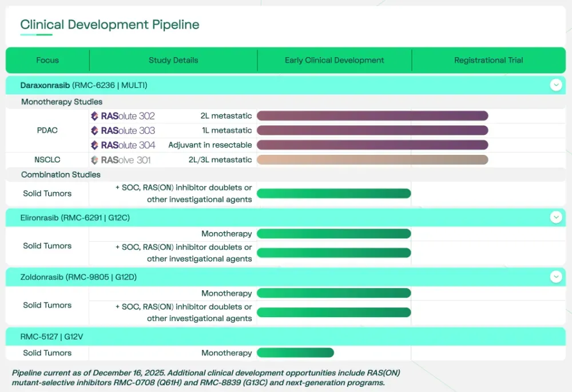This screenshot has width=572, height=392.
Task: Click the Registrational Trial column header
Action: 488,60
